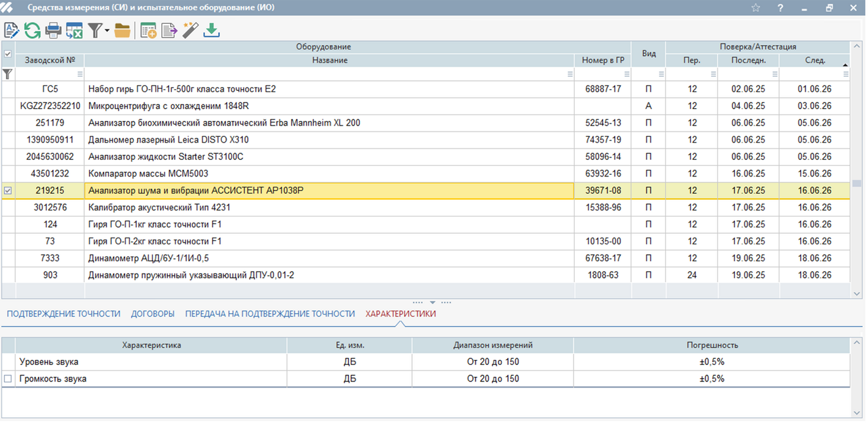Click the green download arrow icon
Screen dimensions: 868x425
[211, 30]
